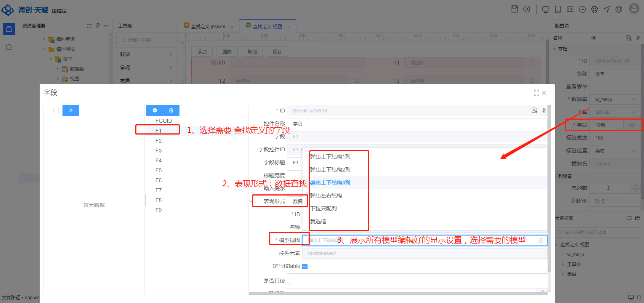The height and width of the screenshot is (303, 644).
Task: Select FGUID in the field list
Action: click(x=163, y=121)
